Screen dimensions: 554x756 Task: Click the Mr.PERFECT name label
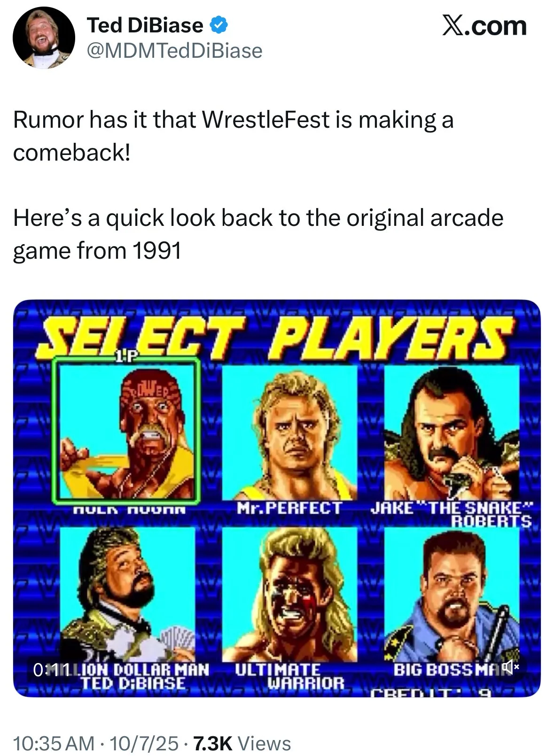pos(289,508)
